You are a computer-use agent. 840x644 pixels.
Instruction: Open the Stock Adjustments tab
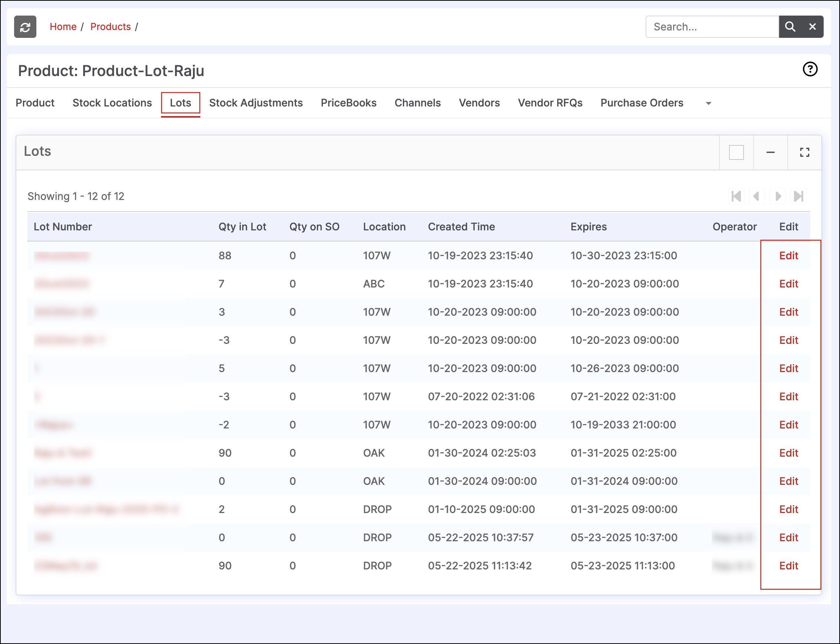256,103
